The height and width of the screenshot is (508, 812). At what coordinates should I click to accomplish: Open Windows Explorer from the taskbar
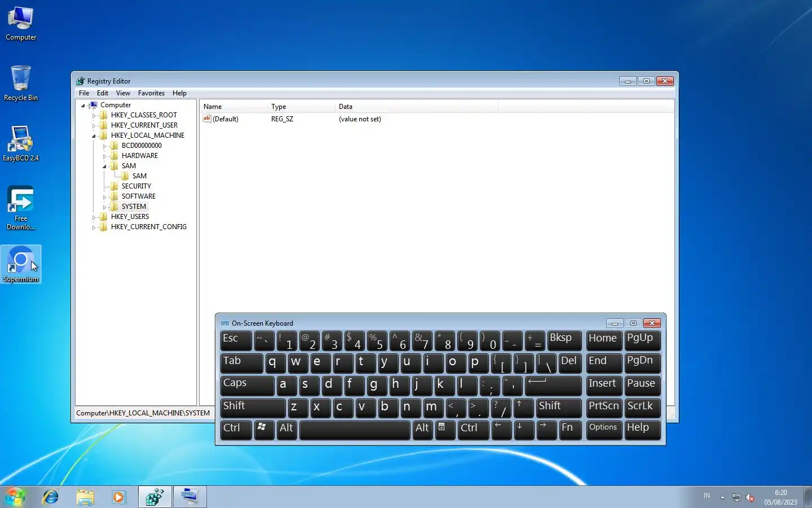(x=85, y=497)
